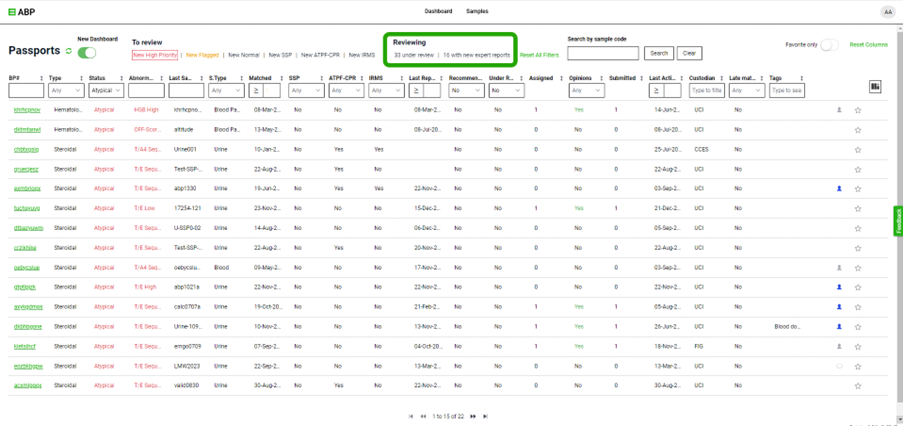Go to the next results page
Viewport: 903px width, 426px height.
point(473,416)
